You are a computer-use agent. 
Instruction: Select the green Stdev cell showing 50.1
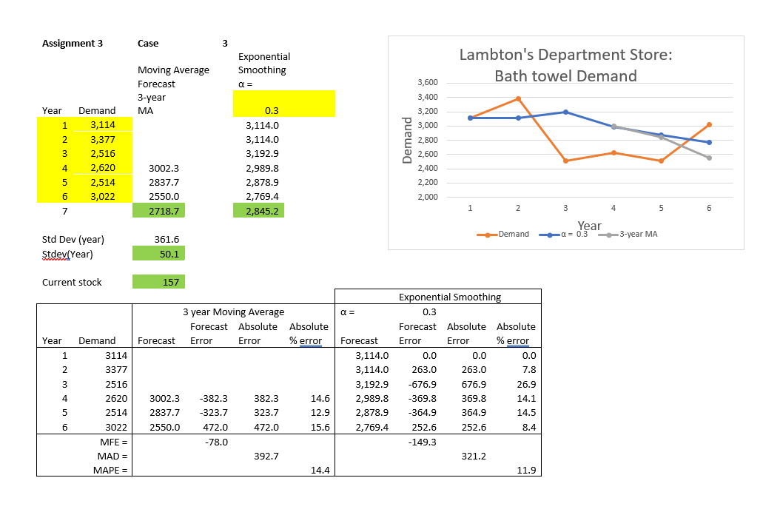158,254
